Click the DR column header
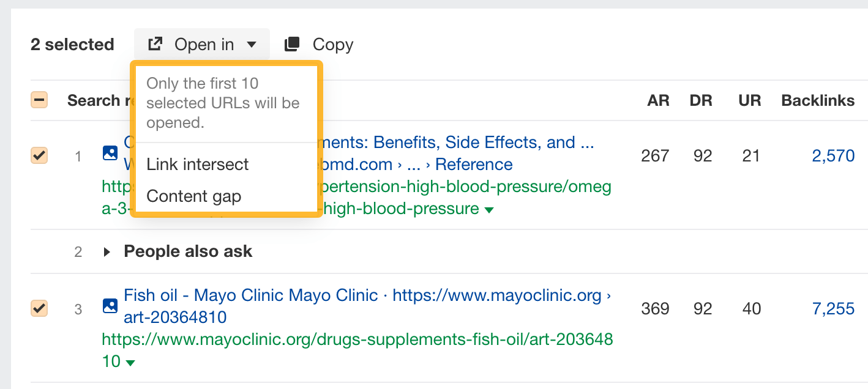This screenshot has height=389, width=868. (x=701, y=100)
